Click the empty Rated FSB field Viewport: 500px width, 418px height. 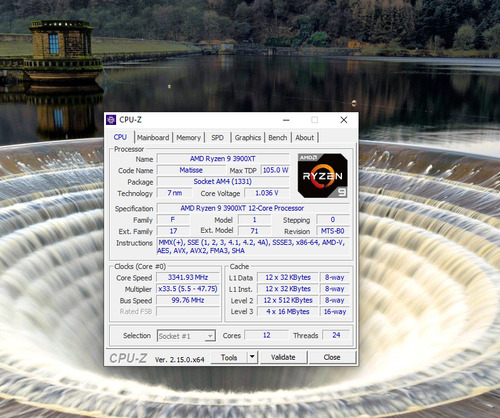[x=188, y=312]
